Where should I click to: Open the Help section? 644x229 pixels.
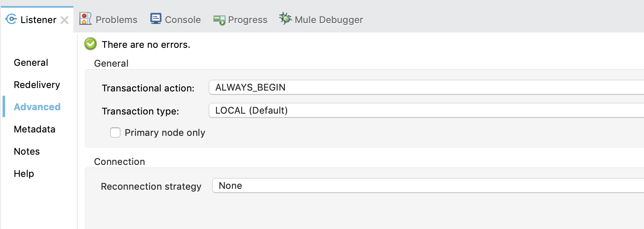(24, 173)
